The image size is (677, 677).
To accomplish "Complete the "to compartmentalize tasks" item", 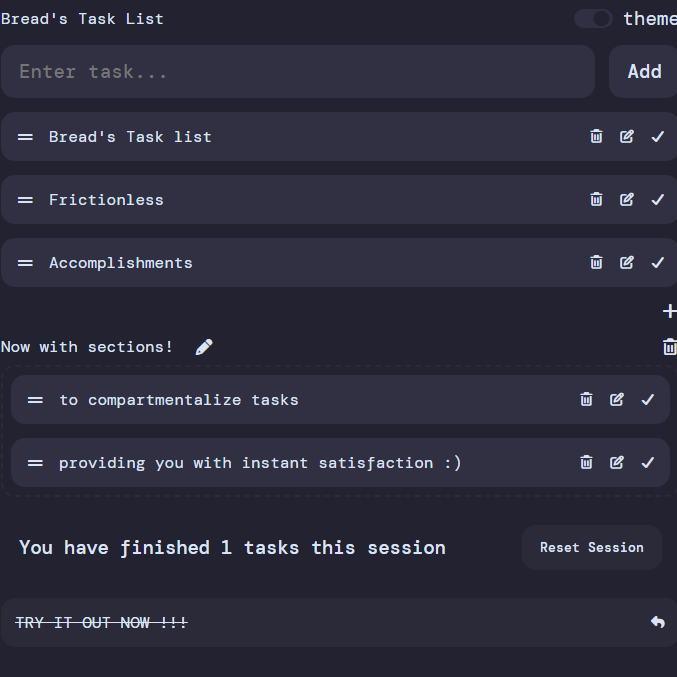I will (647, 400).
